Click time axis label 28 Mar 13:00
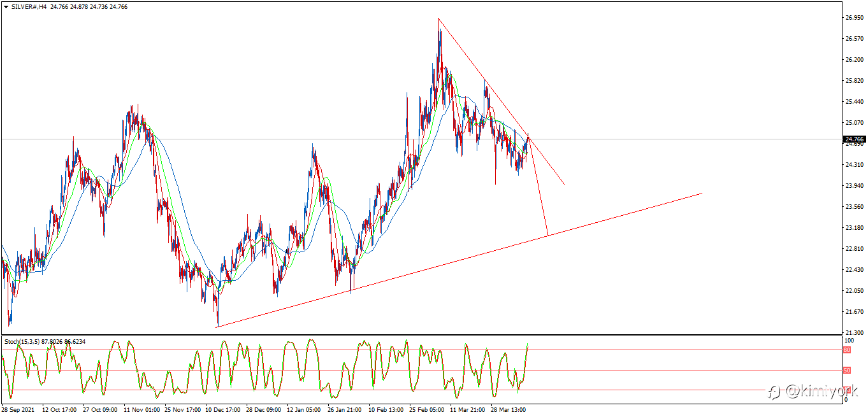Viewport: 868px width, 417px height. point(509,410)
